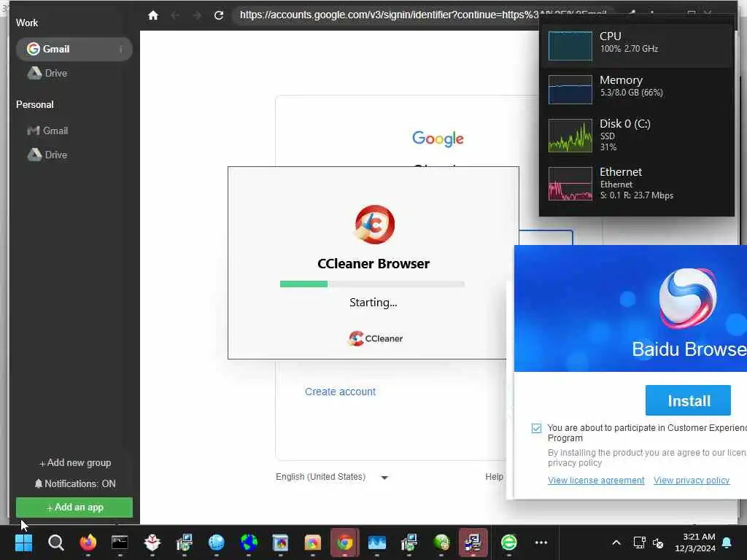Click the muted volume tray icon

point(658,542)
